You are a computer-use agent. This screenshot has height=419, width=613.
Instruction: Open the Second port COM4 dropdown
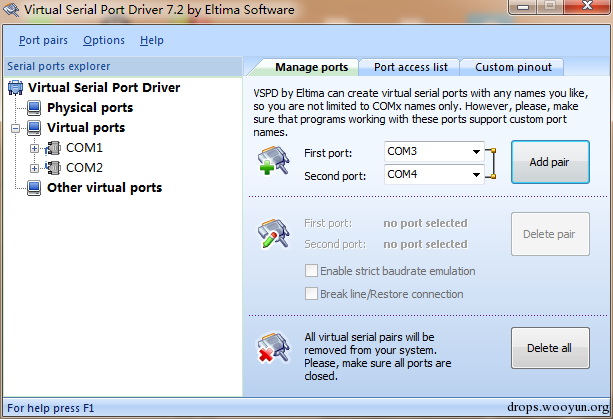(434, 174)
